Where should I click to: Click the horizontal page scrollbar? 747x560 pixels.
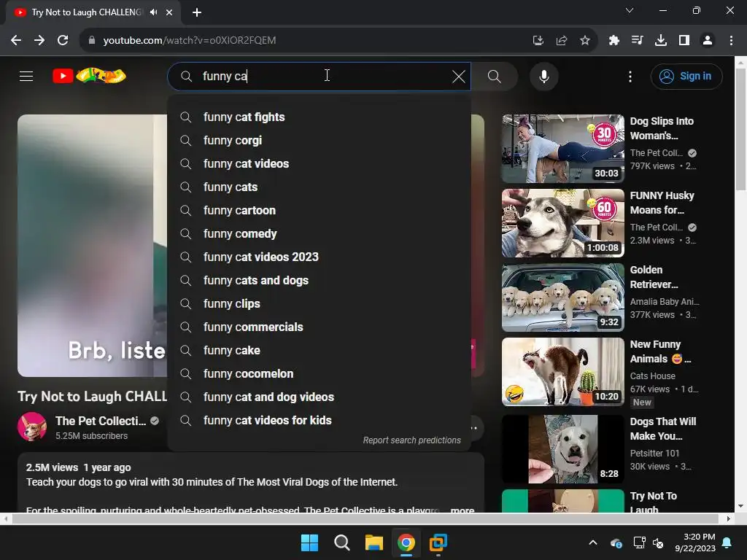coord(365,518)
